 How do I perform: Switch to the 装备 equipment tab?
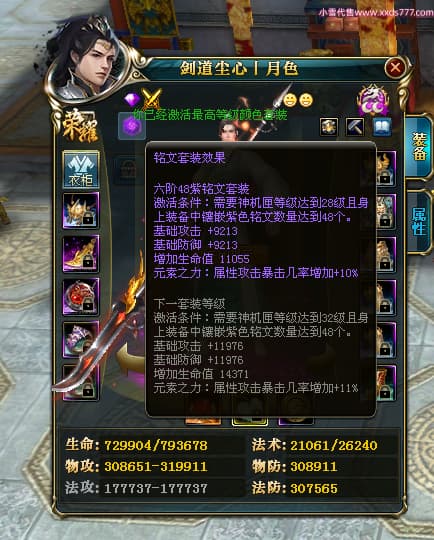(419, 147)
